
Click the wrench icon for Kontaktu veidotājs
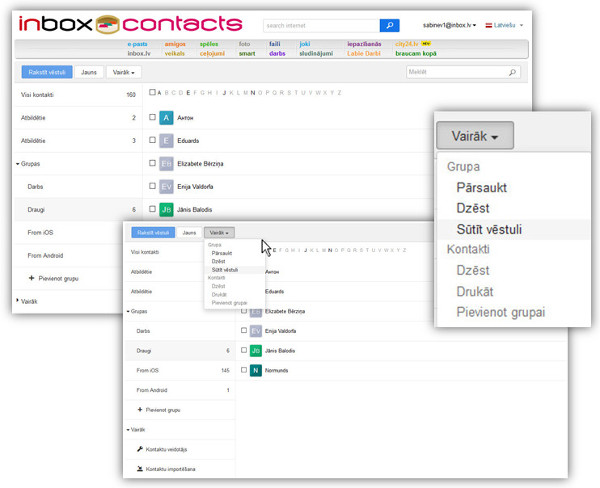point(140,449)
